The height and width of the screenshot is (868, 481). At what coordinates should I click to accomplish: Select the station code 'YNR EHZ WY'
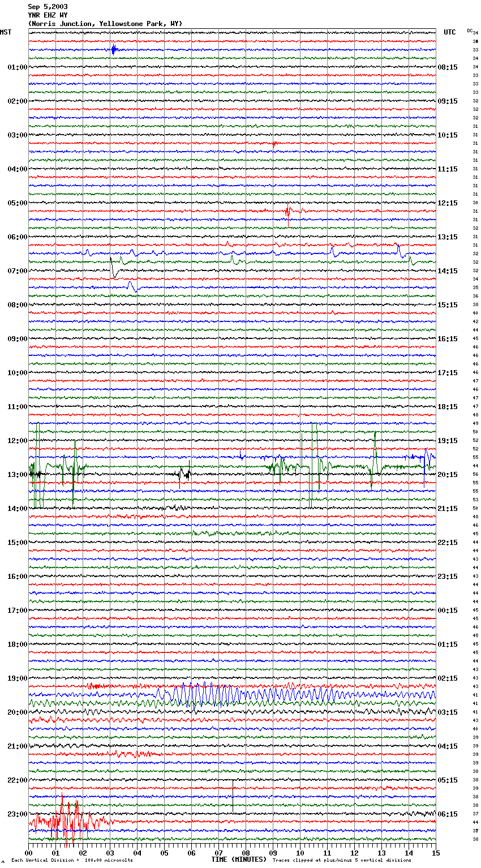48,15
